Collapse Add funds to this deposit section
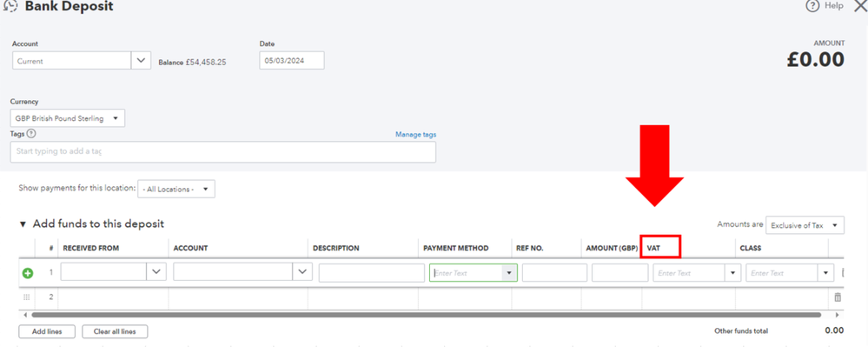Screen dimensions: 868x347 [x=23, y=224]
